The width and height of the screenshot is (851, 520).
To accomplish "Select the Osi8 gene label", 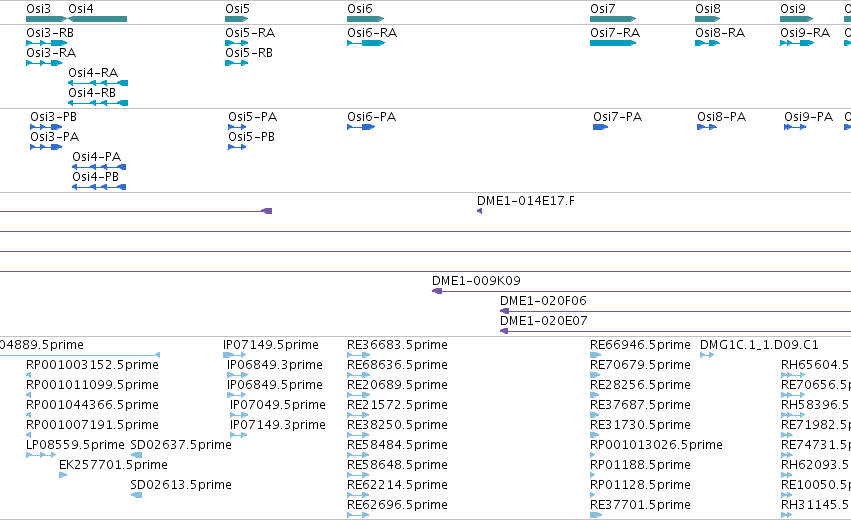I will 708,9.
